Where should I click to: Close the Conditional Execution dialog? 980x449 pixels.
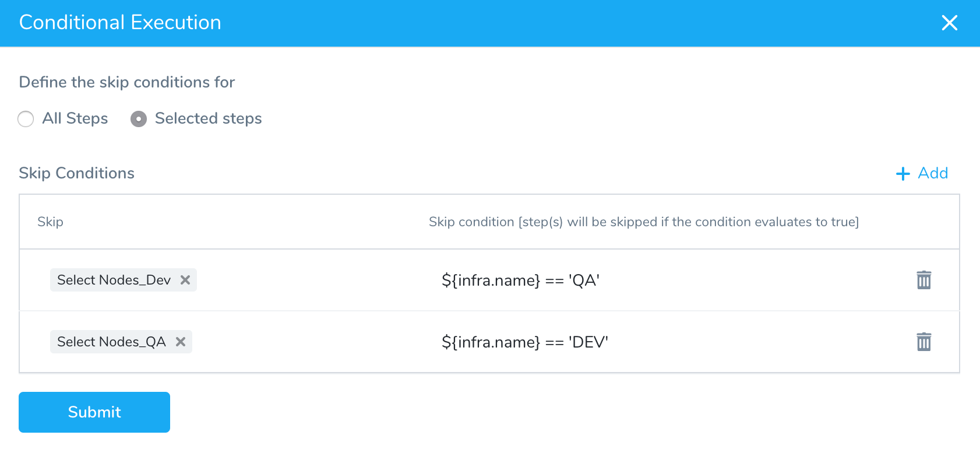(950, 23)
